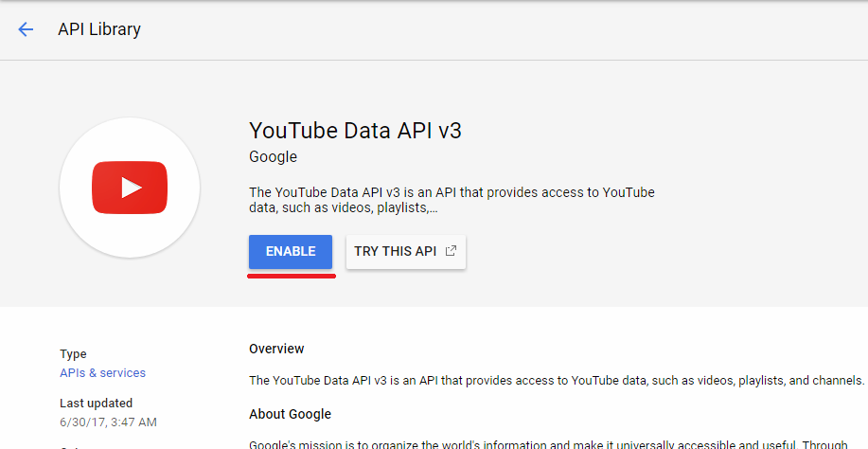868x449 pixels.
Task: Click the Google publisher name under title
Action: point(273,156)
